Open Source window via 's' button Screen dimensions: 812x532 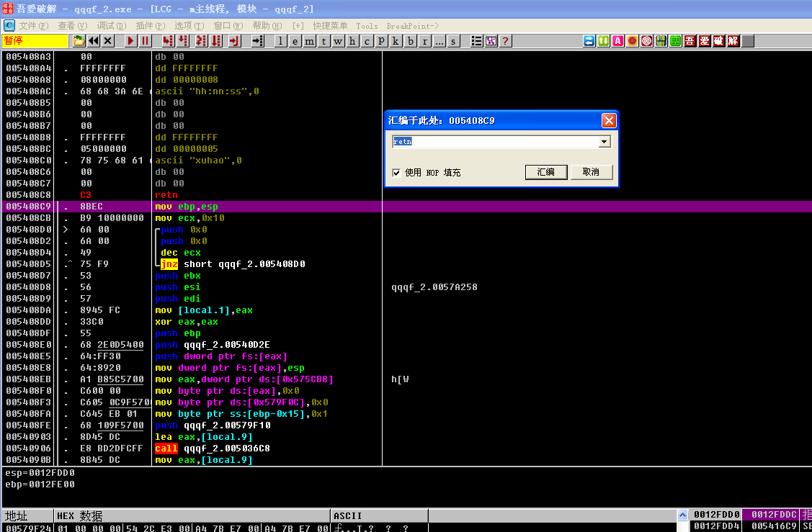(454, 41)
